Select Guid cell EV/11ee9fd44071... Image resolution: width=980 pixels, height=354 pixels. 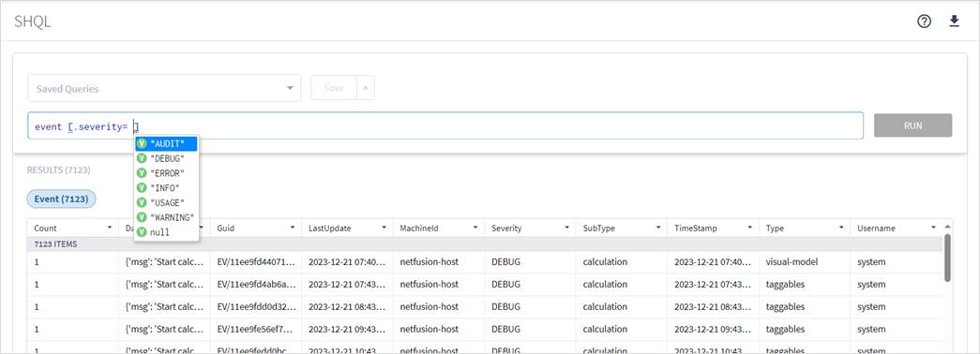[255, 261]
